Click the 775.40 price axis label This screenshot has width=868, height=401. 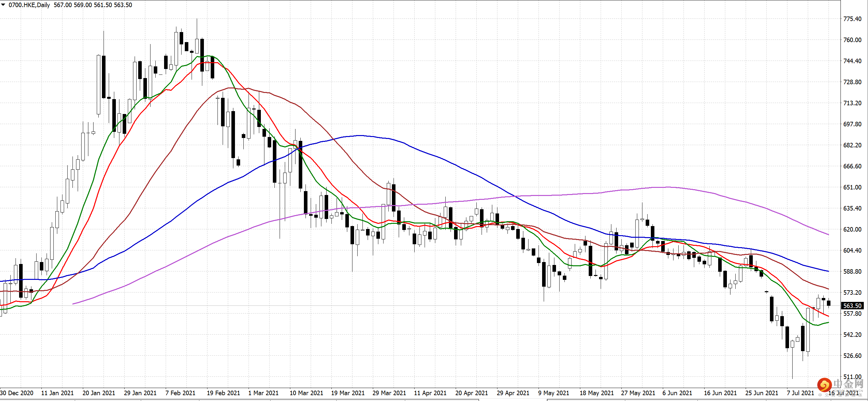[852, 19]
